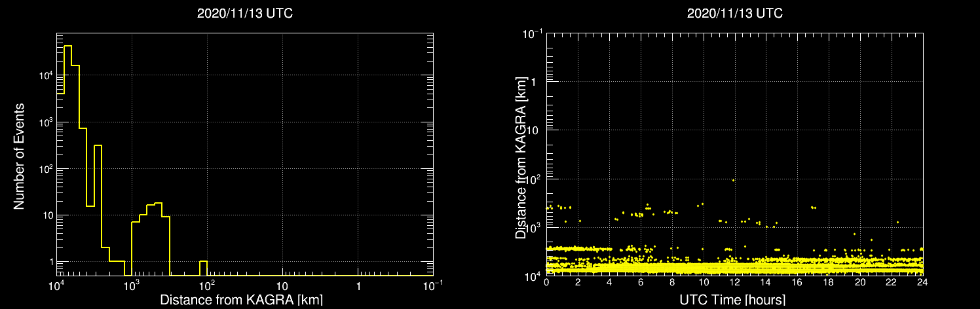Click the UTC time tick label 16
The height and width of the screenshot is (309, 980).
(x=797, y=283)
